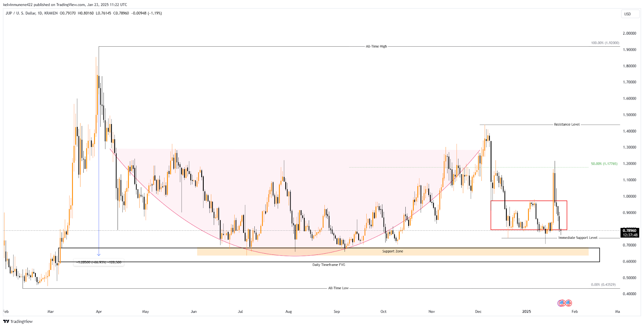Click the blue arrowhead of the price measurement
This screenshot has width=644, height=327.
click(99, 255)
